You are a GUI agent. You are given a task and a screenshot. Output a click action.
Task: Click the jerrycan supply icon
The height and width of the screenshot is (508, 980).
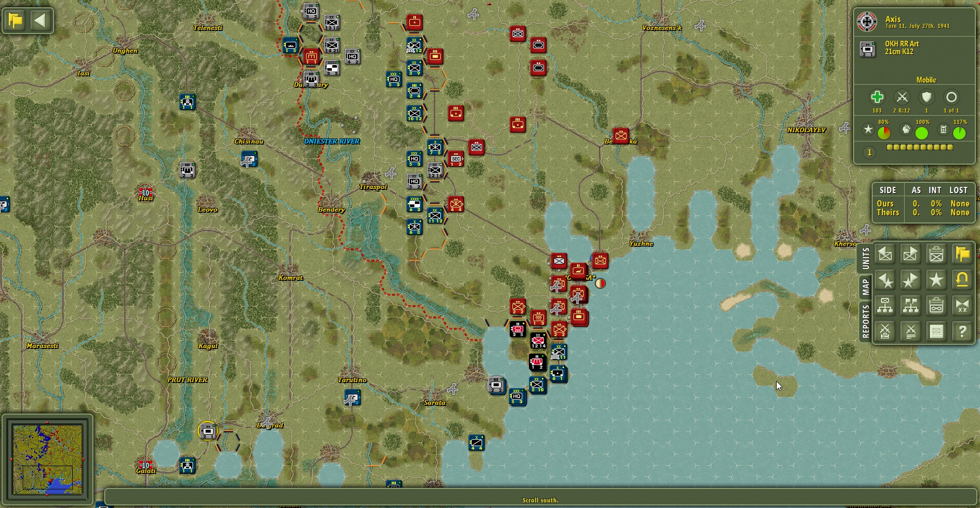click(943, 130)
